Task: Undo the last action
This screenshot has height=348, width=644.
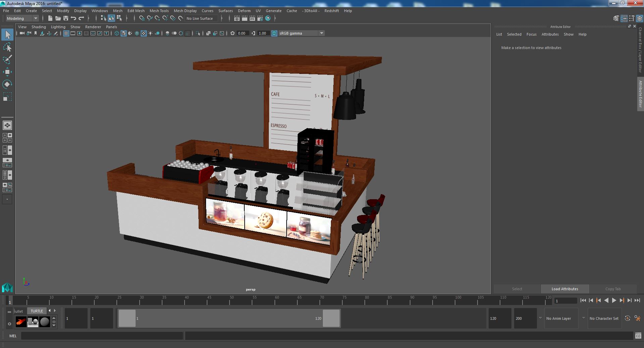Action: pos(73,18)
